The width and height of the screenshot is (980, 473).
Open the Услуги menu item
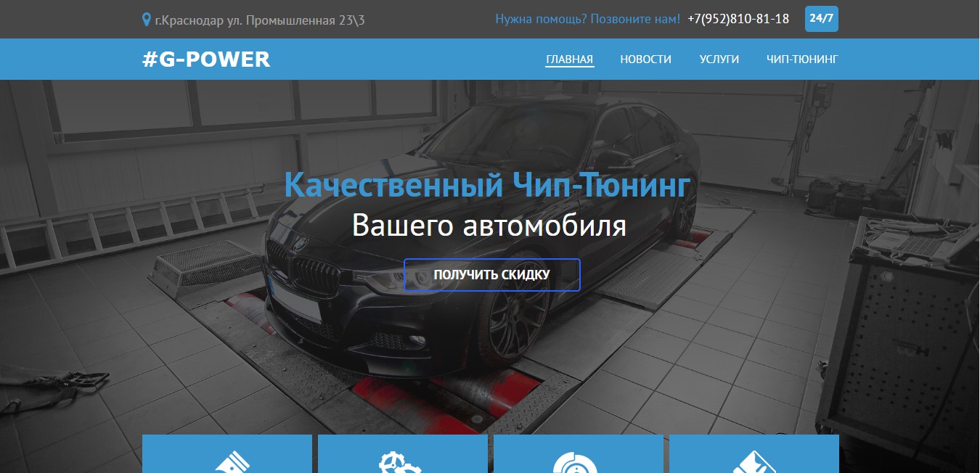coord(719,59)
